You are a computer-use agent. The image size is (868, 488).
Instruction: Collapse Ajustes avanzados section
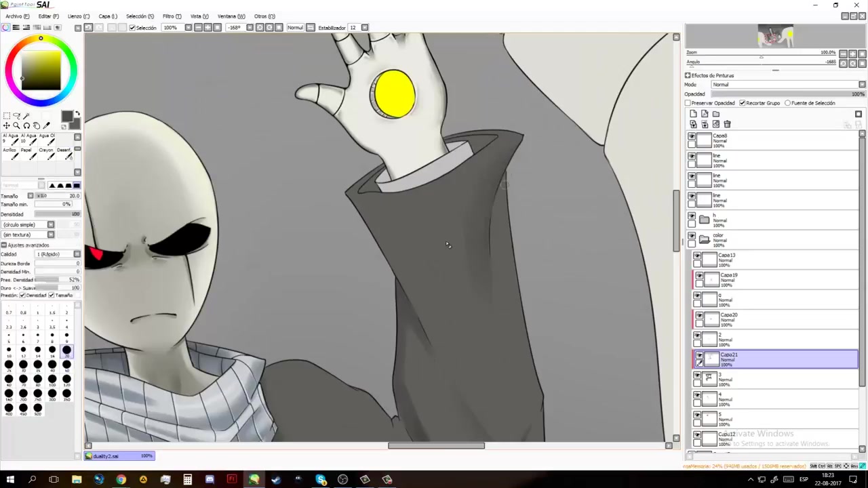(4, 245)
